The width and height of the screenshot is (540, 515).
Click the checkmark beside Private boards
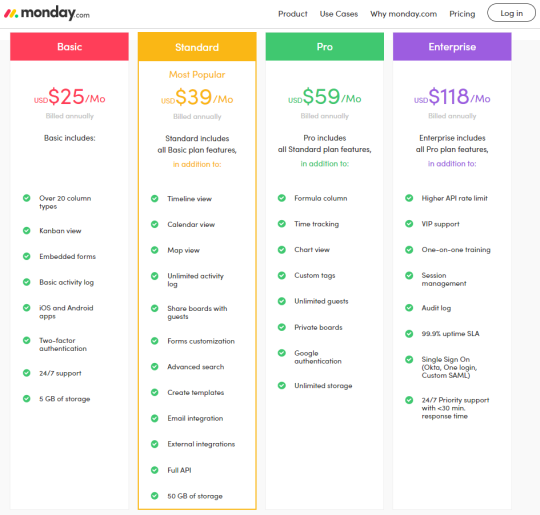click(282, 327)
